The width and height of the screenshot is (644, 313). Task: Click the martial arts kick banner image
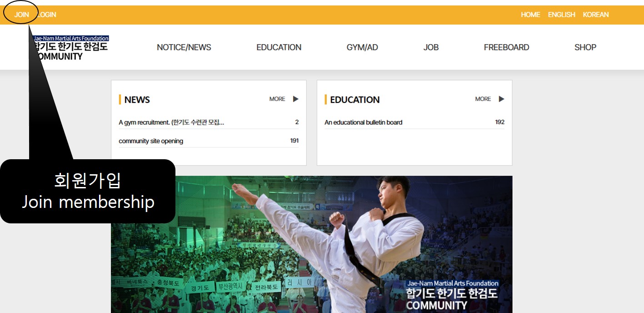coord(312,244)
